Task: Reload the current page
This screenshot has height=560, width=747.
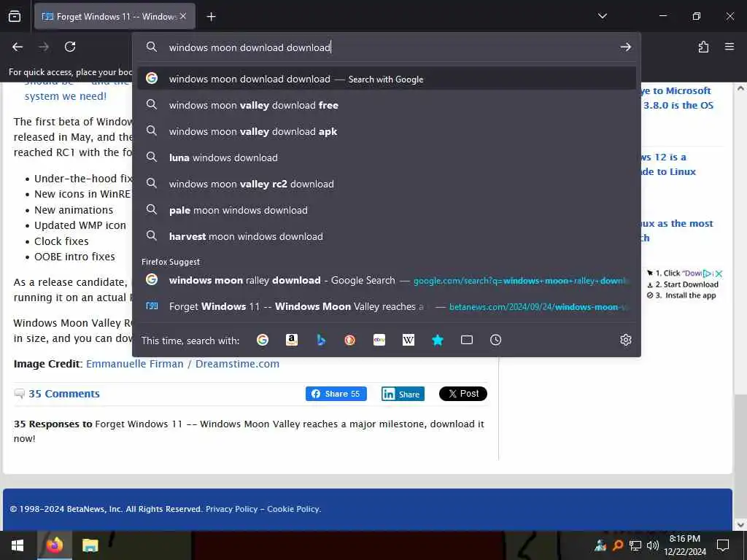Action: pyautogui.click(x=70, y=47)
